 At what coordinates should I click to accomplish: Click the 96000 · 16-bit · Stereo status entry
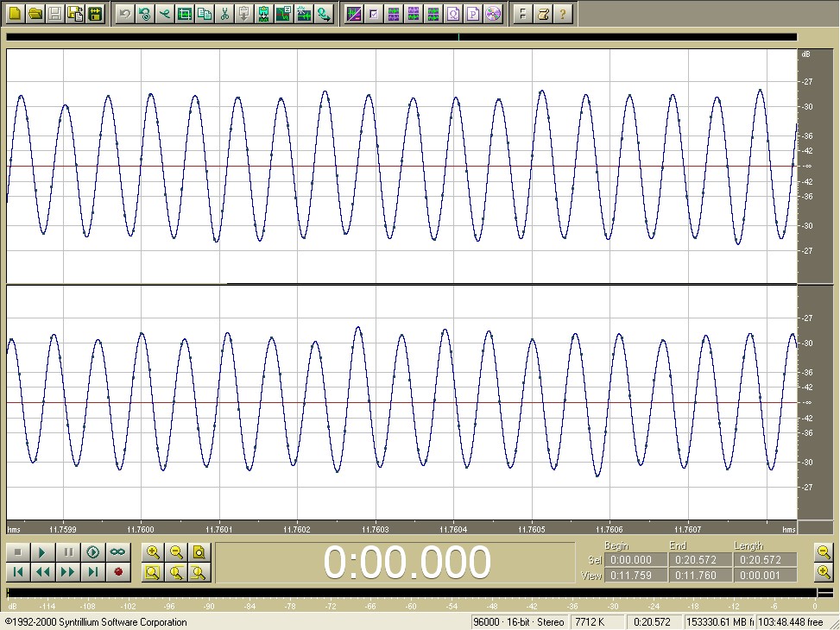[519, 622]
